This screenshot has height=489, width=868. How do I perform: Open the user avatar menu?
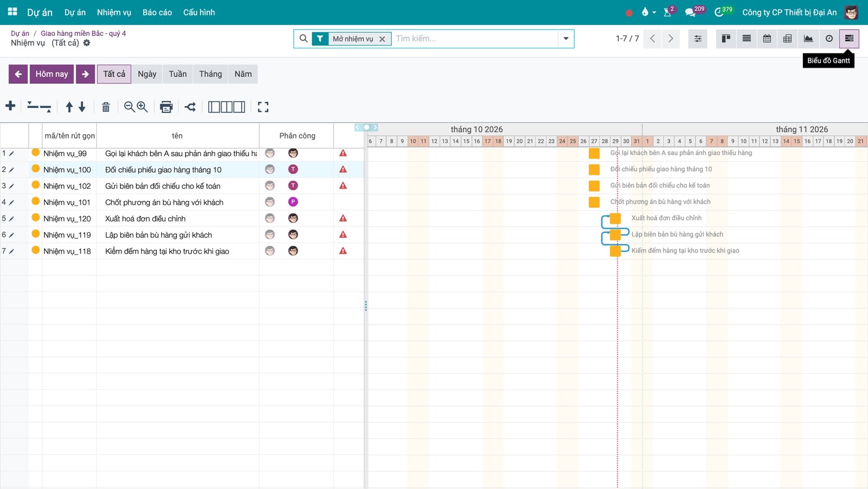click(x=851, y=12)
